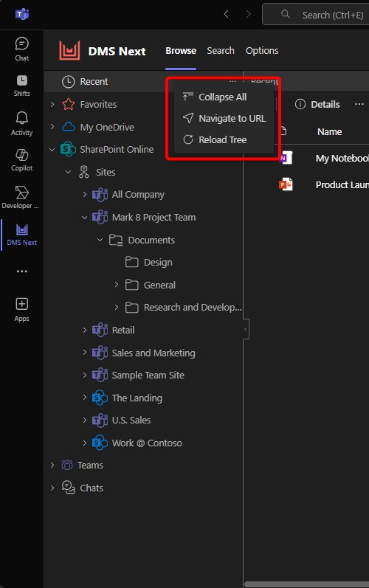Click The Landing SharePoint site icon
The width and height of the screenshot is (369, 588).
tap(100, 398)
